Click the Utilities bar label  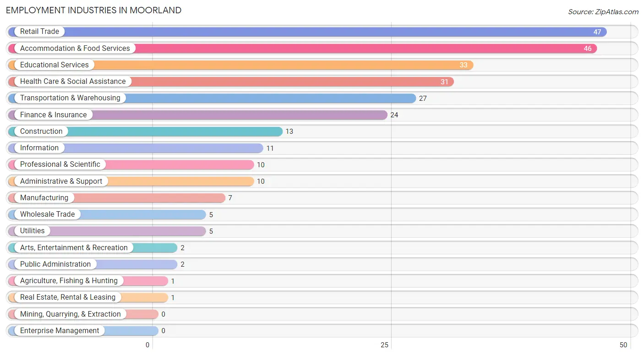pos(33,231)
